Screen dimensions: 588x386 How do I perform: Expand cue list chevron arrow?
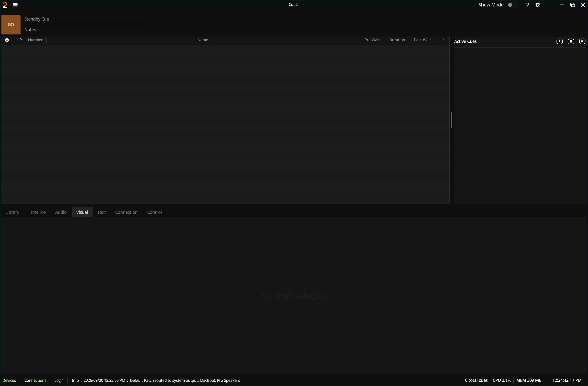click(21, 40)
